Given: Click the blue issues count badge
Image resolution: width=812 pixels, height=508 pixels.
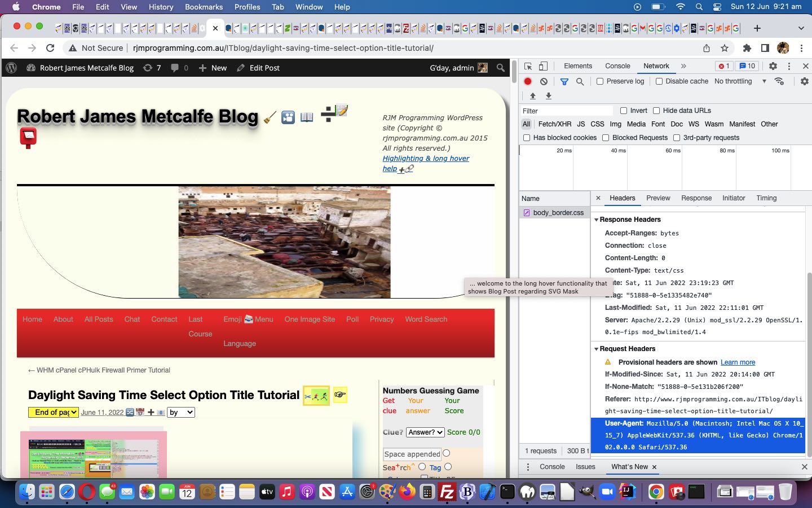Looking at the screenshot, I should pyautogui.click(x=748, y=66).
